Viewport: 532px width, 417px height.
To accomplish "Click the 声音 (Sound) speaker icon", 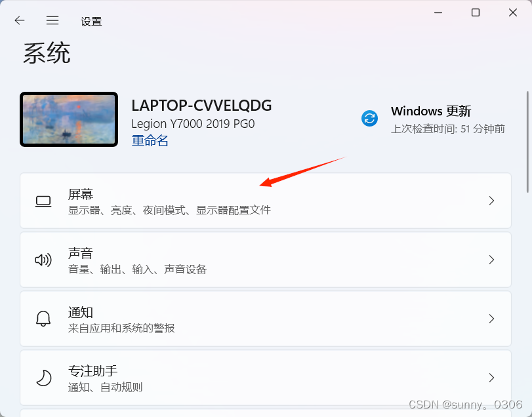I will point(43,260).
